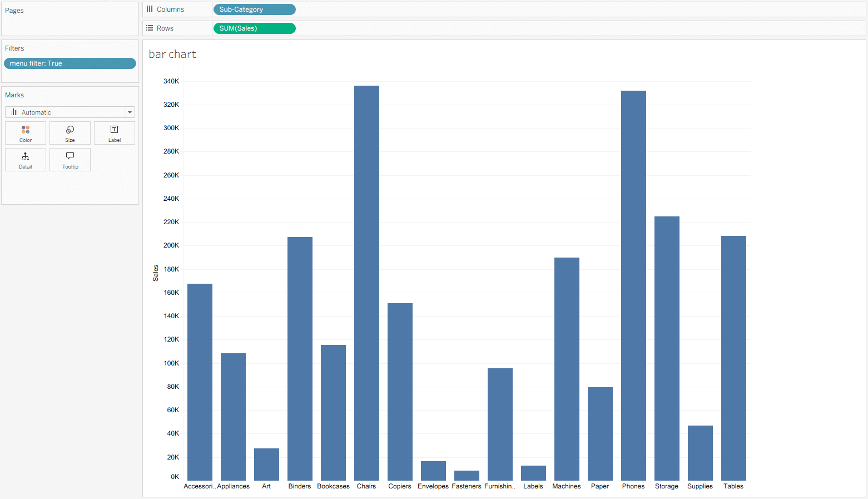The height and width of the screenshot is (499, 868).
Task: Select the Supplies bar
Action: (x=700, y=453)
